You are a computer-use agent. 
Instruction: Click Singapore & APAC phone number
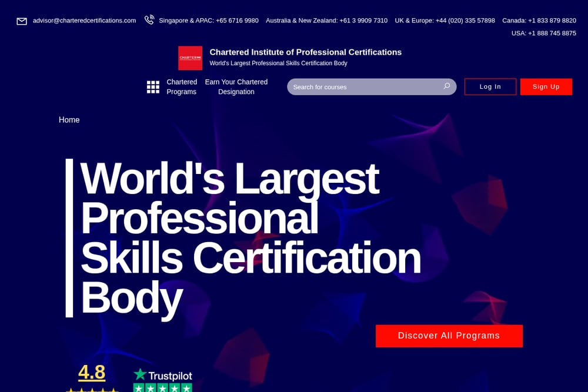coord(209,21)
